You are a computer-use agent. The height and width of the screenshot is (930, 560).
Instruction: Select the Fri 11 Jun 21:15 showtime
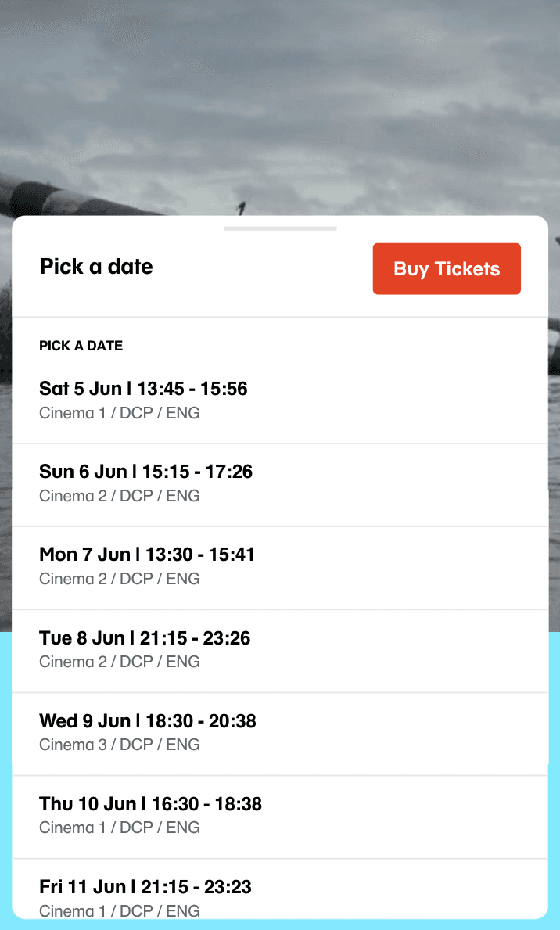click(x=145, y=886)
